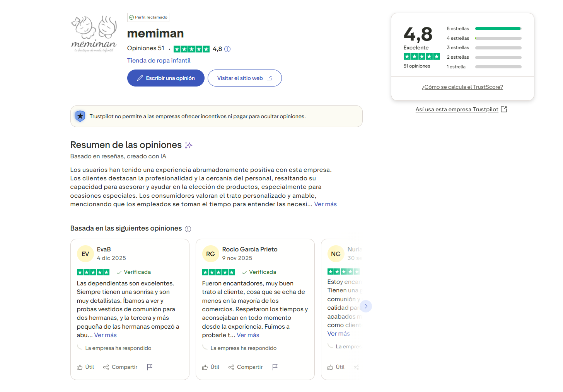The width and height of the screenshot is (563, 392).
Task: Expand EvaB's review with 'Ver más'
Action: pyautogui.click(x=105, y=335)
